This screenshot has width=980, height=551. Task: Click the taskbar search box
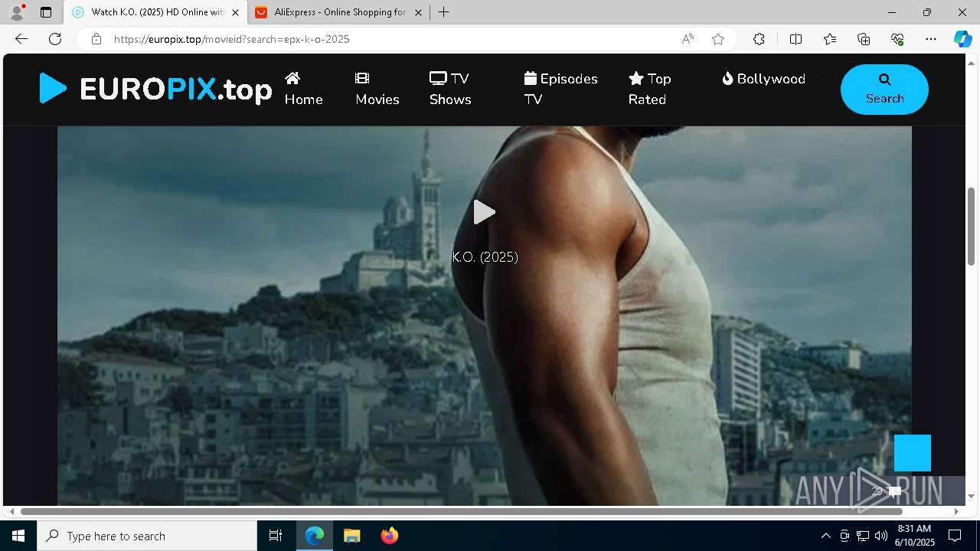click(x=147, y=536)
